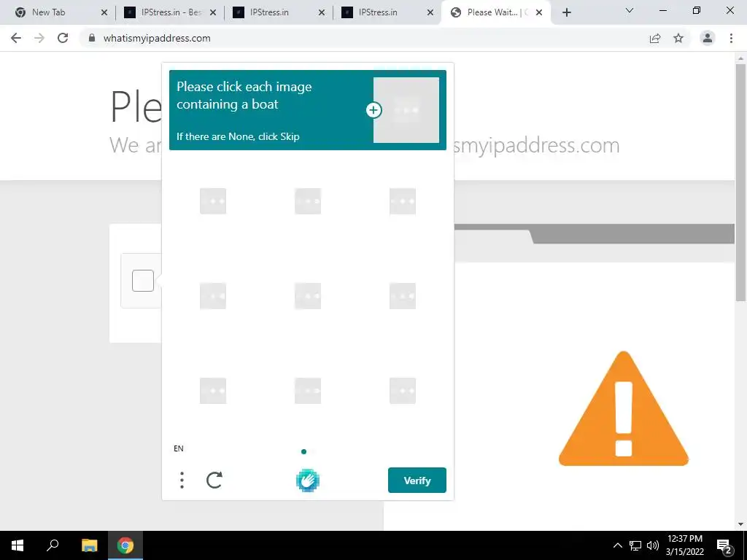This screenshot has height=560, width=747.
Task: Click the hCaptcha hand logo icon
Action: click(x=307, y=480)
